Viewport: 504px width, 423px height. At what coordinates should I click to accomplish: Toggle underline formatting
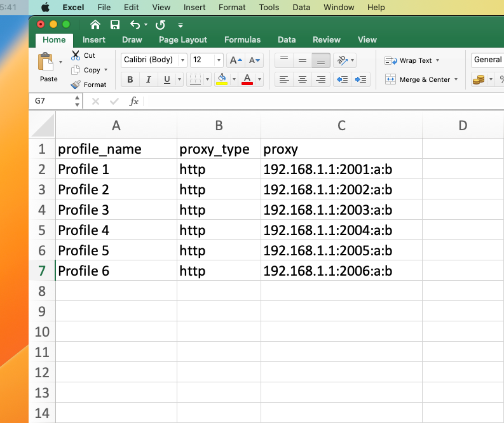pyautogui.click(x=167, y=79)
